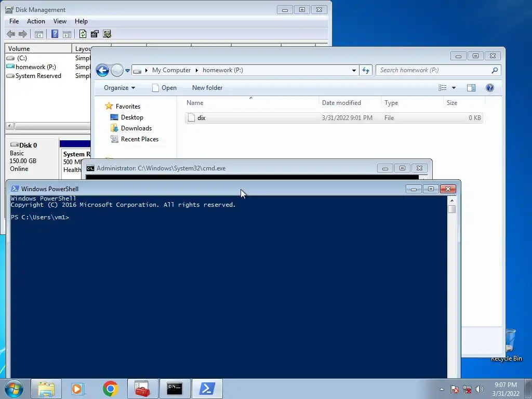Open the Properties icon in Disk Management toolbar
Screen dimensions: 532x399
(x=95, y=34)
